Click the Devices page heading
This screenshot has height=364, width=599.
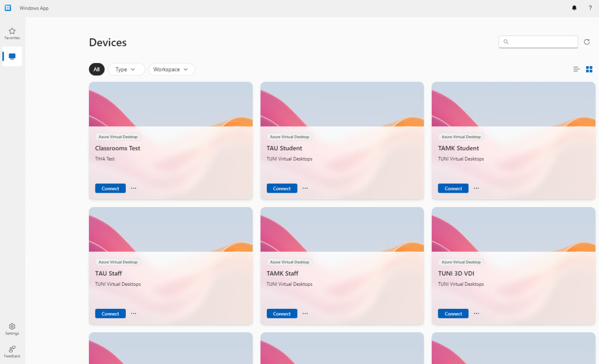[108, 42]
